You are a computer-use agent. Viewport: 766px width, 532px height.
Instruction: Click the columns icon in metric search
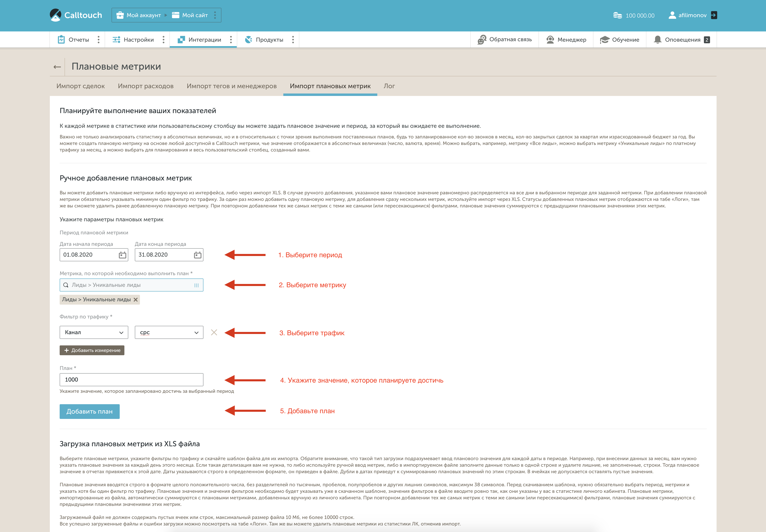tap(197, 285)
